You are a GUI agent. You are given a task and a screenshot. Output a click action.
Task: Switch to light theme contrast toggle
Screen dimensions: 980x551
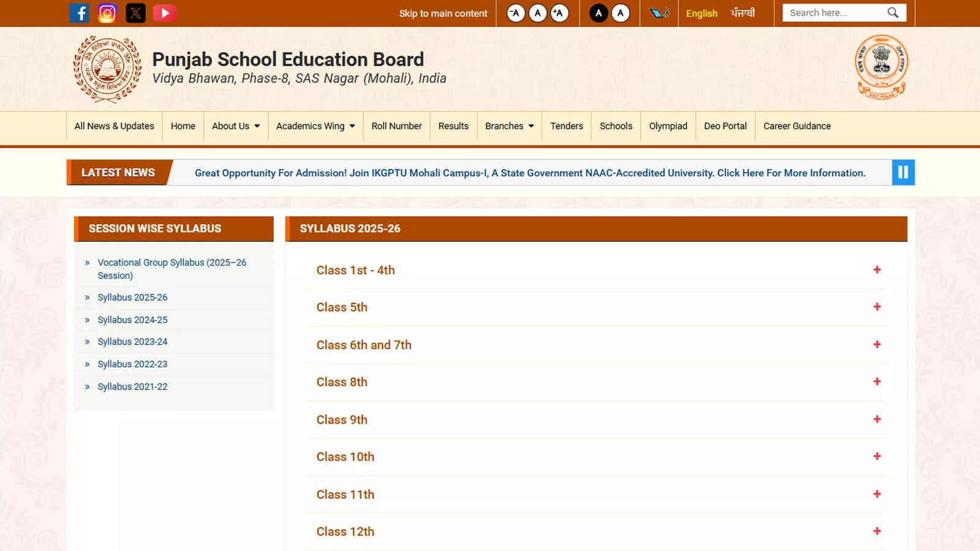pyautogui.click(x=620, y=13)
